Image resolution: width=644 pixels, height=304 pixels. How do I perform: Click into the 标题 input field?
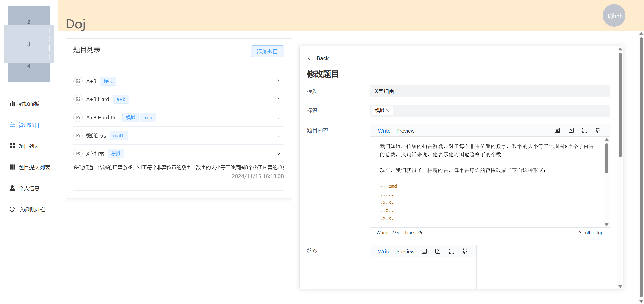tap(489, 91)
